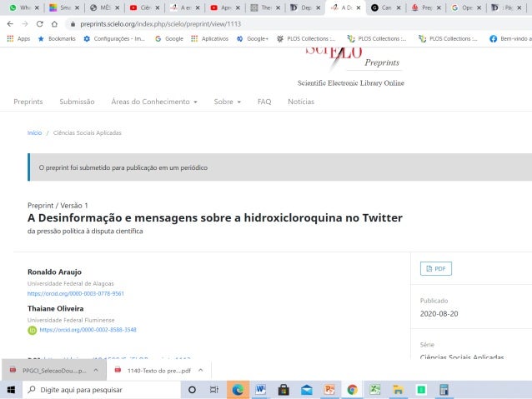Open the Submissão menu item

click(x=77, y=102)
